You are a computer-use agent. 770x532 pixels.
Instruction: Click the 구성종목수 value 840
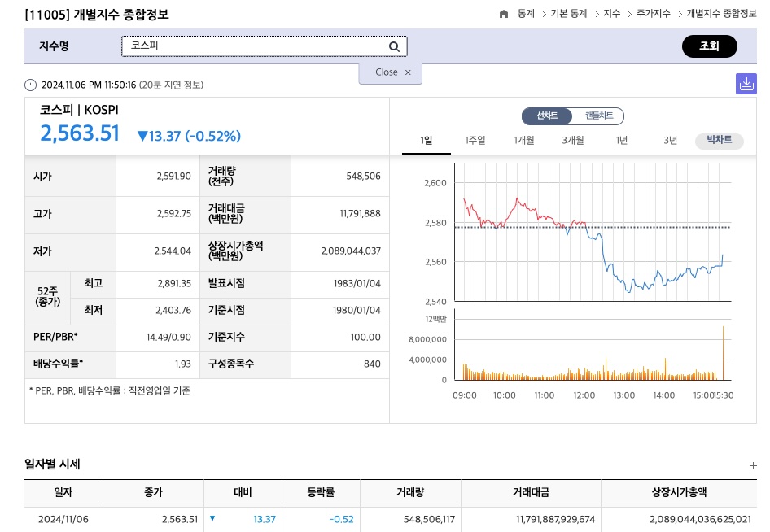pyautogui.click(x=372, y=364)
